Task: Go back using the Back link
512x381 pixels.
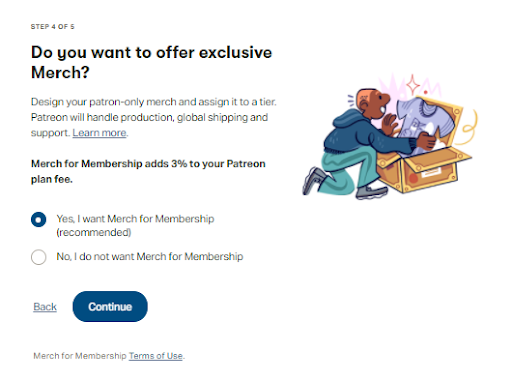Action: click(x=45, y=307)
